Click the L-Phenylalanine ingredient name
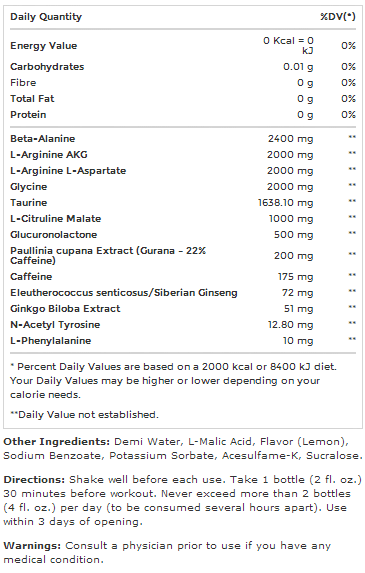The height and width of the screenshot is (573, 365). point(51,341)
